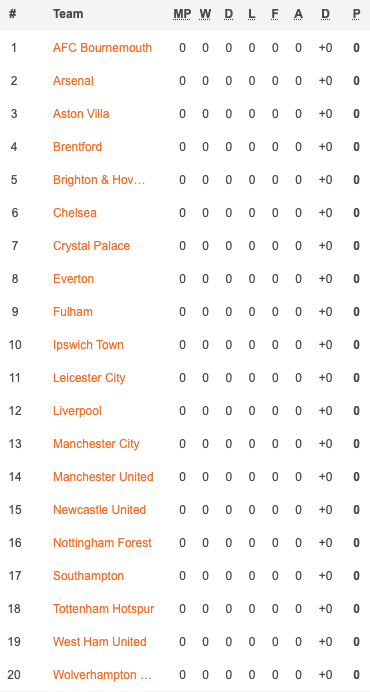Open the Liverpool team page
The image size is (370, 692).
pyautogui.click(x=77, y=411)
